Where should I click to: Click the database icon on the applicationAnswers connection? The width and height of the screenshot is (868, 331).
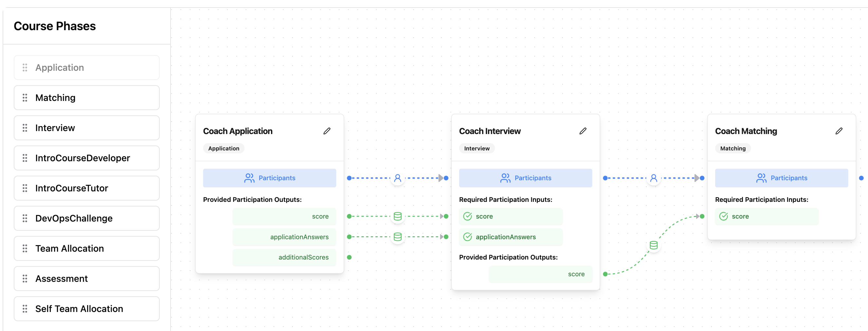[398, 237]
